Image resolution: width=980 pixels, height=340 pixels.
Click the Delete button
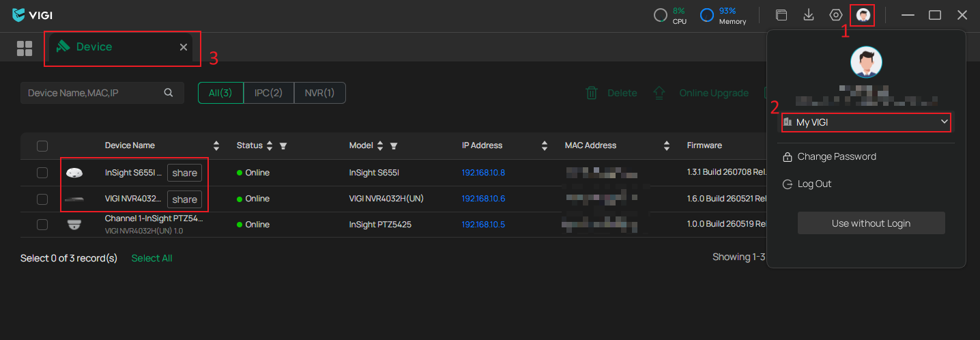coord(611,93)
